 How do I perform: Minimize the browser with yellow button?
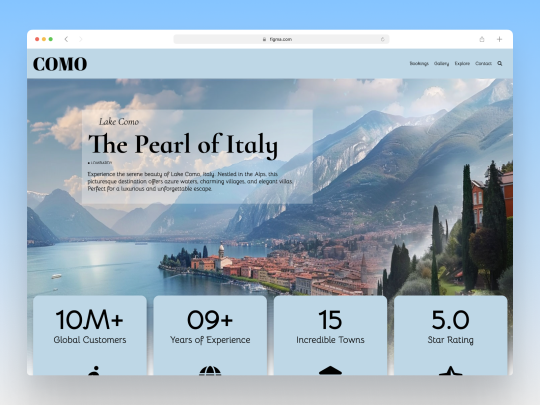(x=44, y=39)
